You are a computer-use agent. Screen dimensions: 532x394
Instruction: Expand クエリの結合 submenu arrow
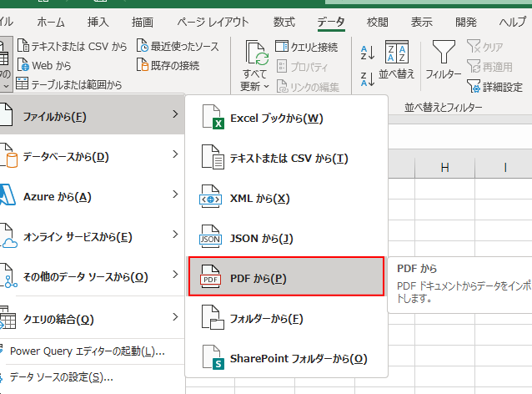tap(175, 317)
